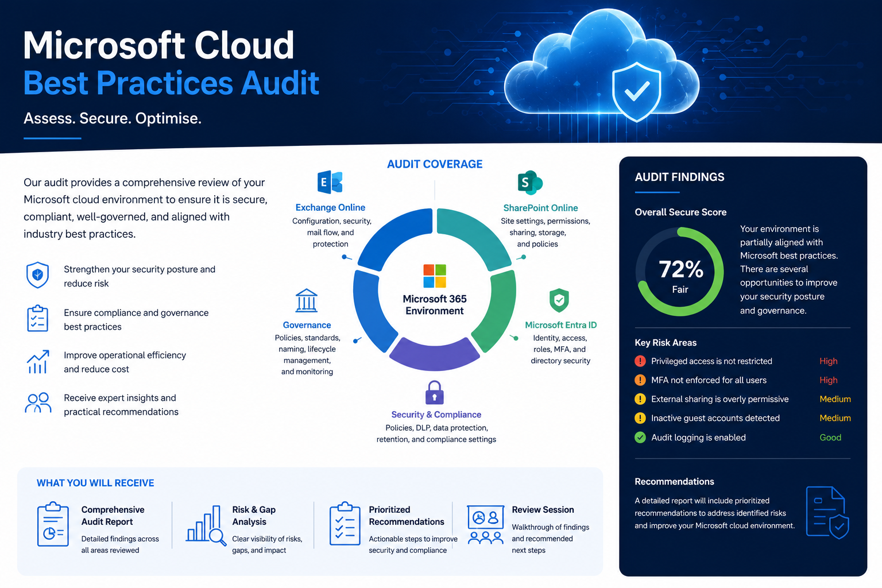Click the Microsoft 365 Environment center label
This screenshot has height=588, width=882.
435,305
